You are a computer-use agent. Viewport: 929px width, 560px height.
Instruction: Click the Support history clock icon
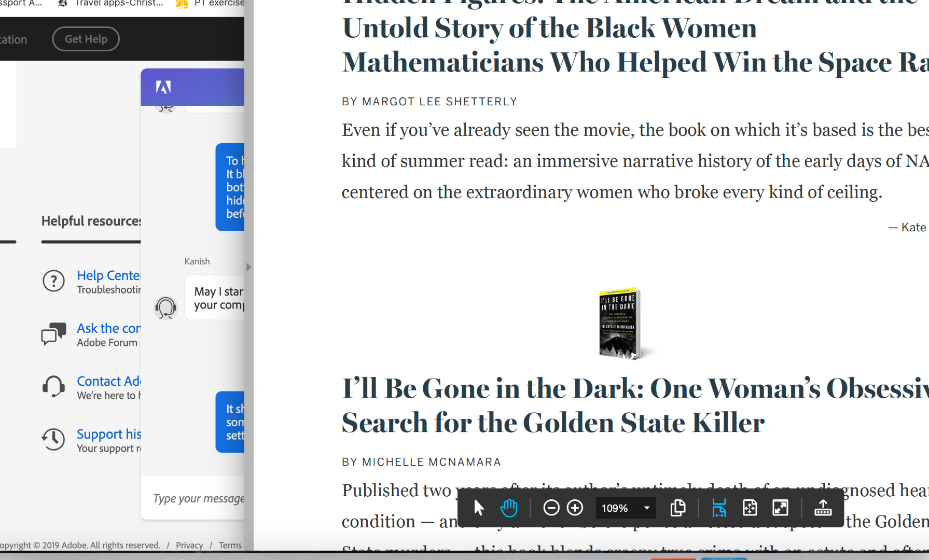[x=53, y=440]
